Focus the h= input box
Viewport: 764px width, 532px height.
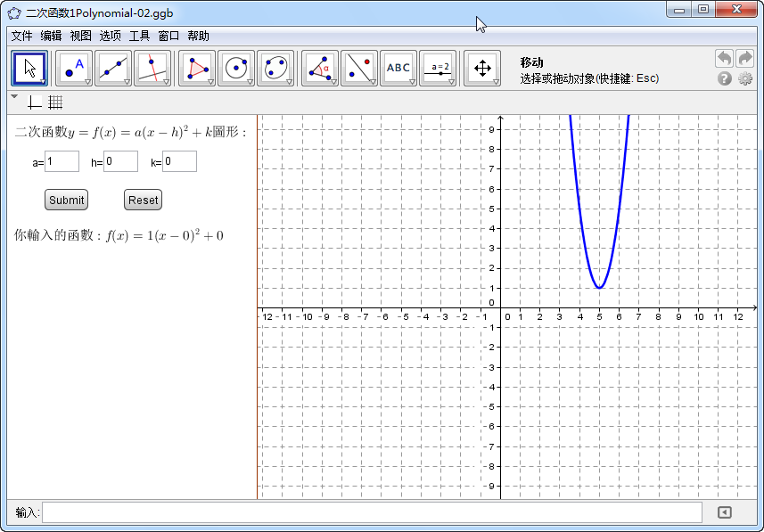coord(121,161)
